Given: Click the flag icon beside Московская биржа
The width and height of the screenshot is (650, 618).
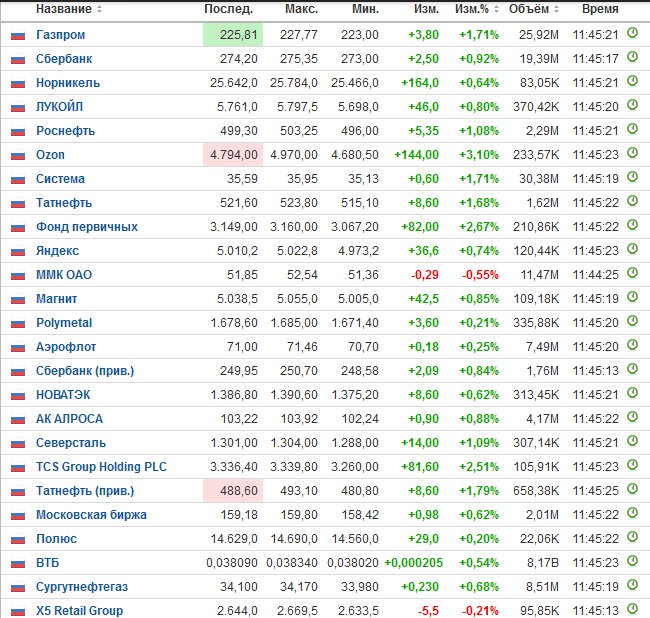Looking at the screenshot, I should (x=18, y=516).
